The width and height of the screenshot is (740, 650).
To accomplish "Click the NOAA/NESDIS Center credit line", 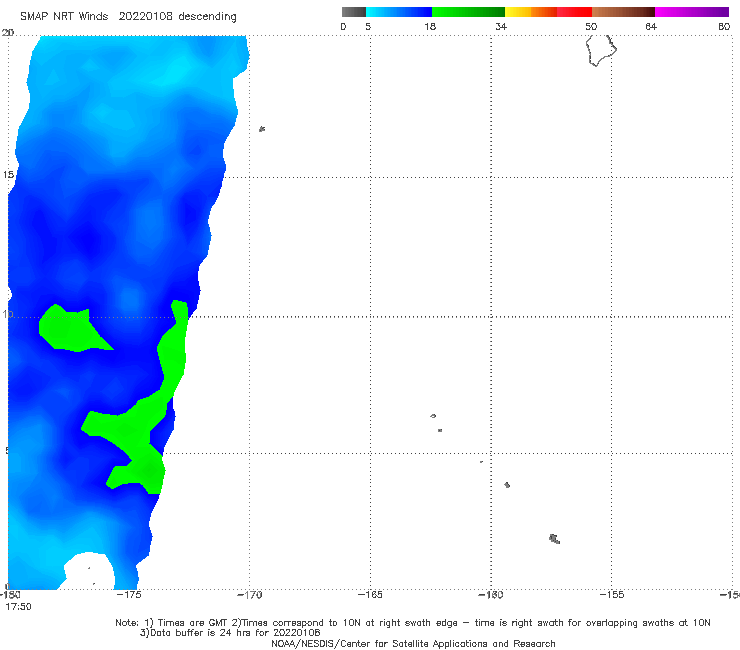I will pos(413,643).
